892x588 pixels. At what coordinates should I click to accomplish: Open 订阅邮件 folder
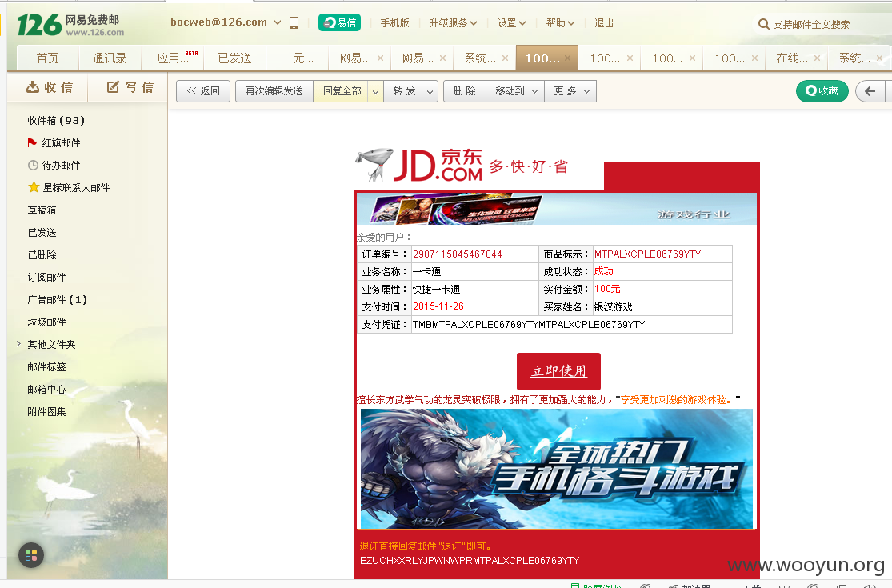[46, 277]
